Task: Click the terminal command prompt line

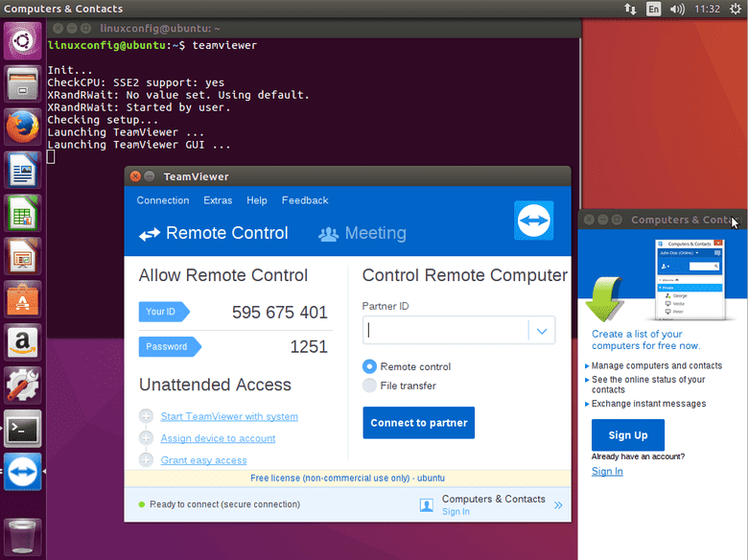Action: point(152,45)
